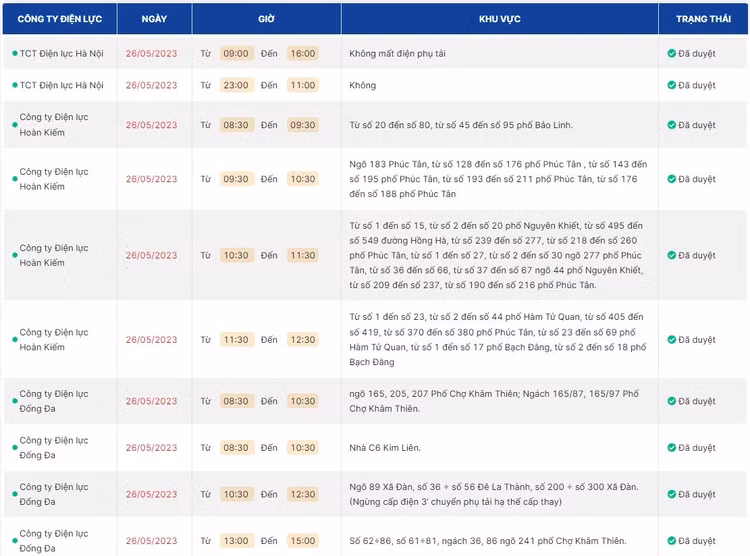Click the 16:00 end time badge
Screen dimensions: 750x556
click(302, 54)
